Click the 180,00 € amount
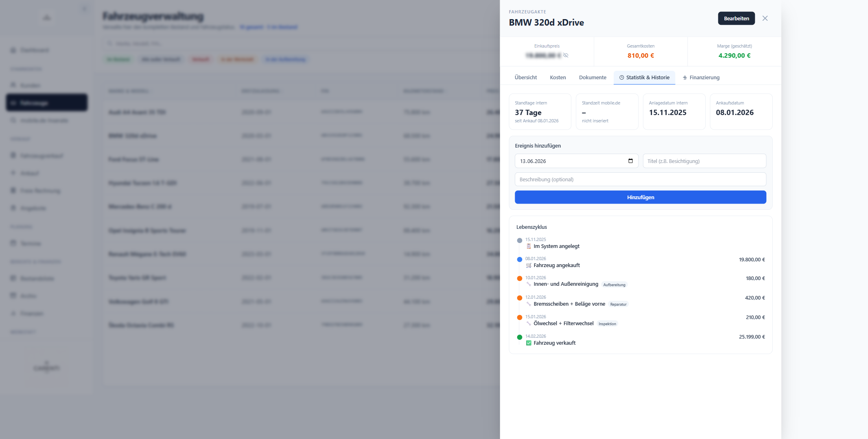This screenshot has height=439, width=868. pos(755,278)
